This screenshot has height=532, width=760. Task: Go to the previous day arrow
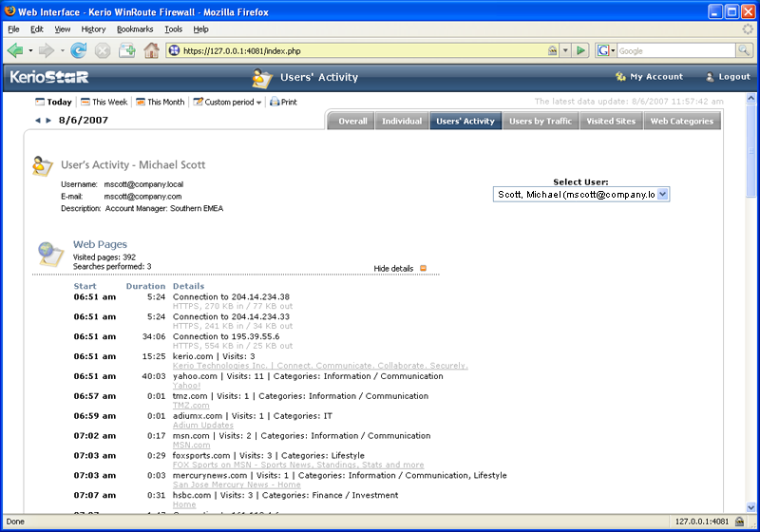[x=38, y=120]
